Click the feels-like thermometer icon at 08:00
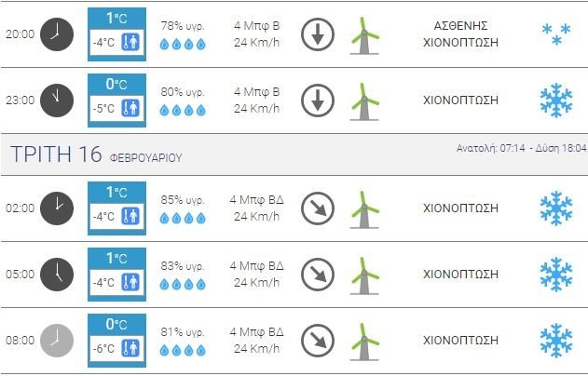 pos(130,348)
